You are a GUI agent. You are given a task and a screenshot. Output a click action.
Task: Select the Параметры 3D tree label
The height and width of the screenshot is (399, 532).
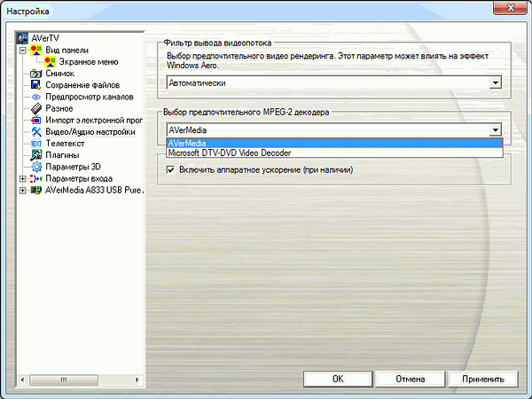73,167
